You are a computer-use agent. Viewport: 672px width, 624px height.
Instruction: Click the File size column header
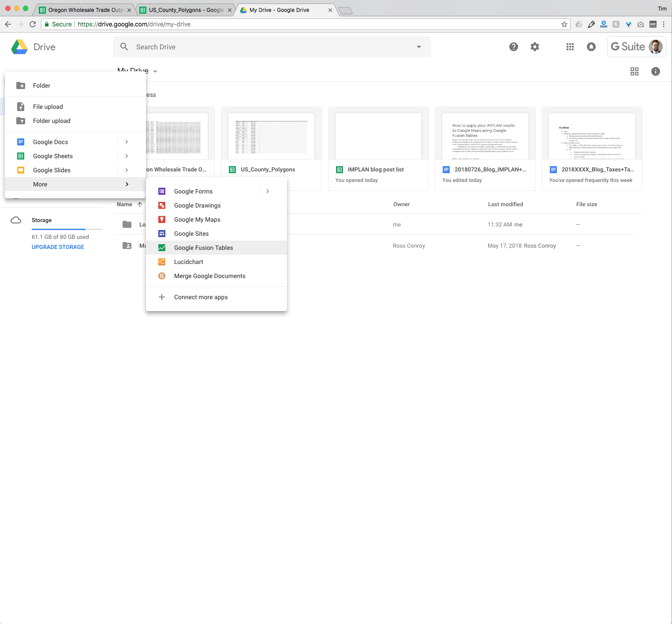(x=586, y=204)
